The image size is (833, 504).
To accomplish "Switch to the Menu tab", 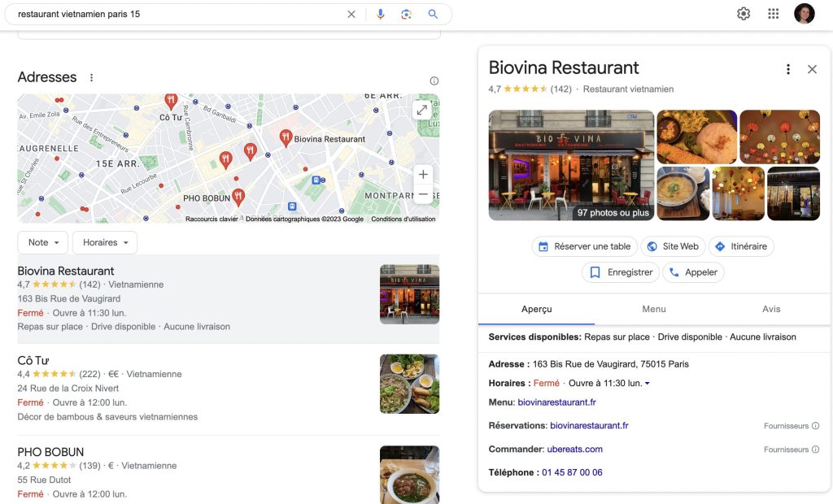I will coord(654,309).
